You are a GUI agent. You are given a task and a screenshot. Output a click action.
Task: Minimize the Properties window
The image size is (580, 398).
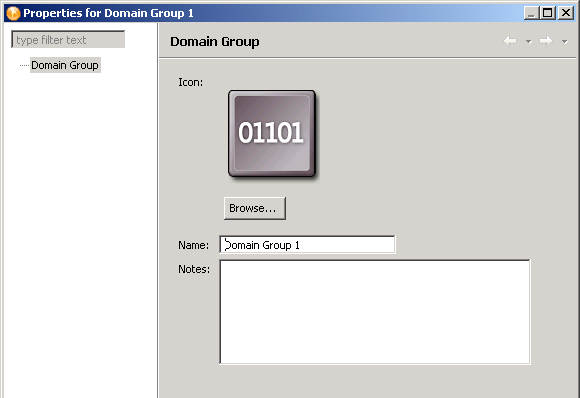tap(531, 13)
